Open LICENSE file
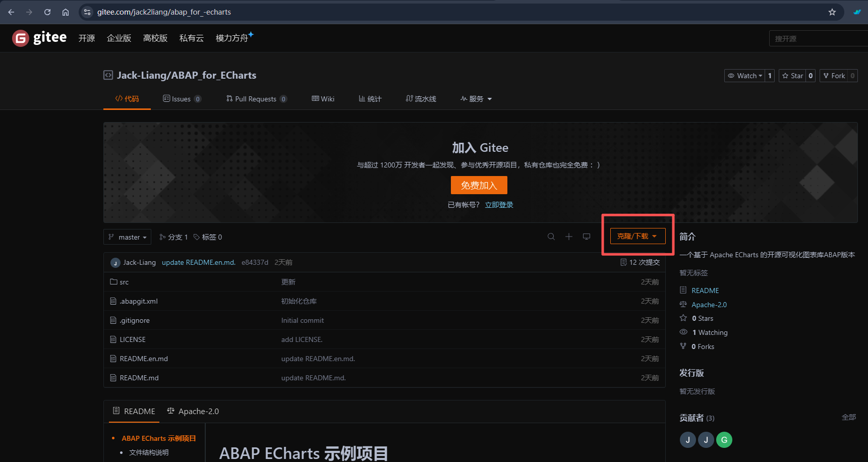This screenshot has width=868, height=462. [133, 339]
